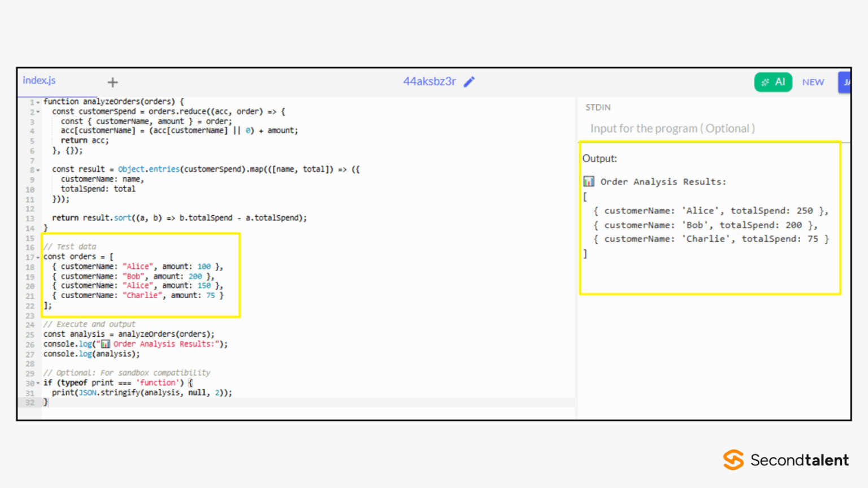Viewport: 868px width, 488px height.
Task: Collapse the map callback fold at line 8
Action: (38, 170)
